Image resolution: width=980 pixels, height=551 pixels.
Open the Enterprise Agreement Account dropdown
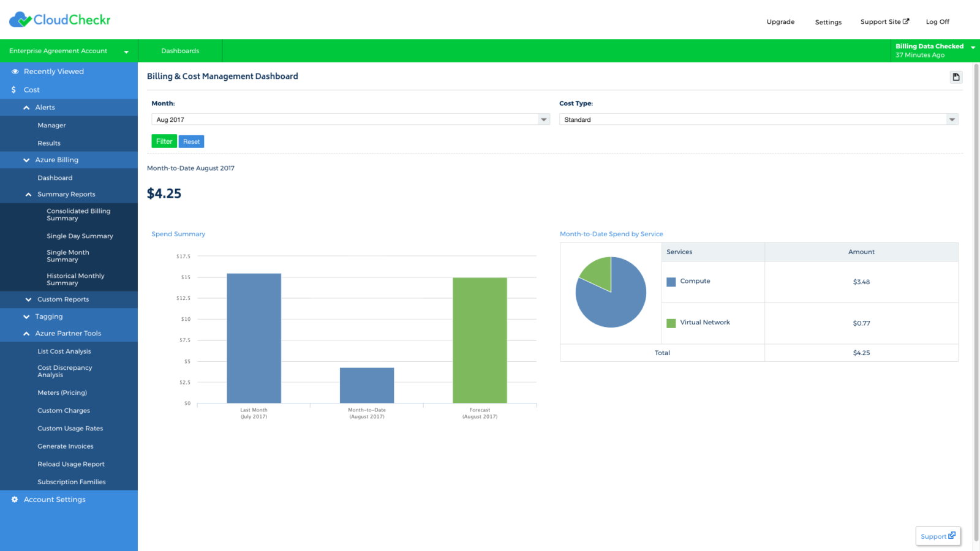point(69,51)
